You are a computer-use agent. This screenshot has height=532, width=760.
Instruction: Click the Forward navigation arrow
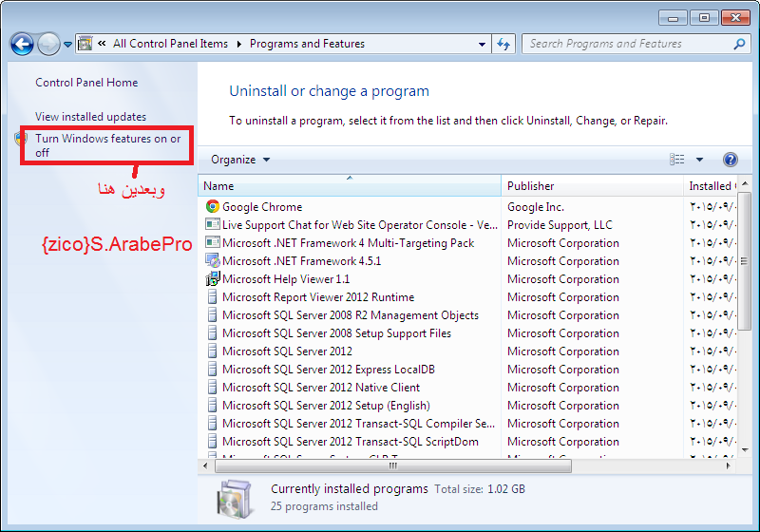tap(48, 44)
